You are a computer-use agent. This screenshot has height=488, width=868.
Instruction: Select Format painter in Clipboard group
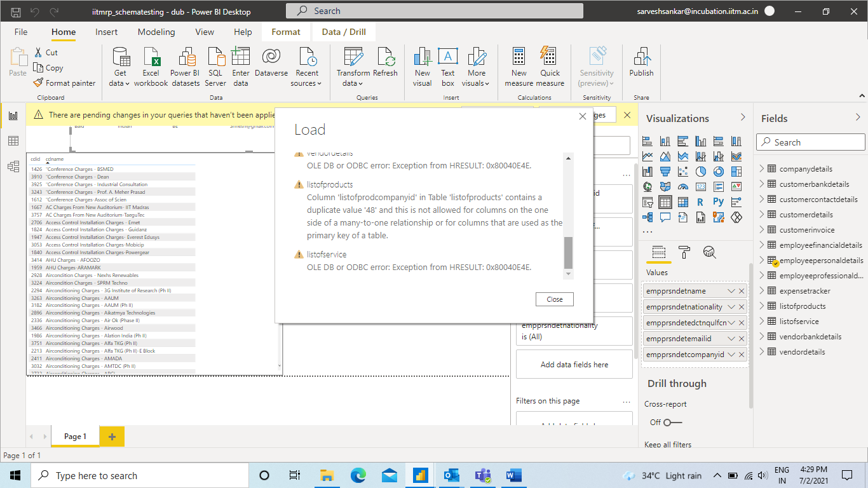(64, 83)
